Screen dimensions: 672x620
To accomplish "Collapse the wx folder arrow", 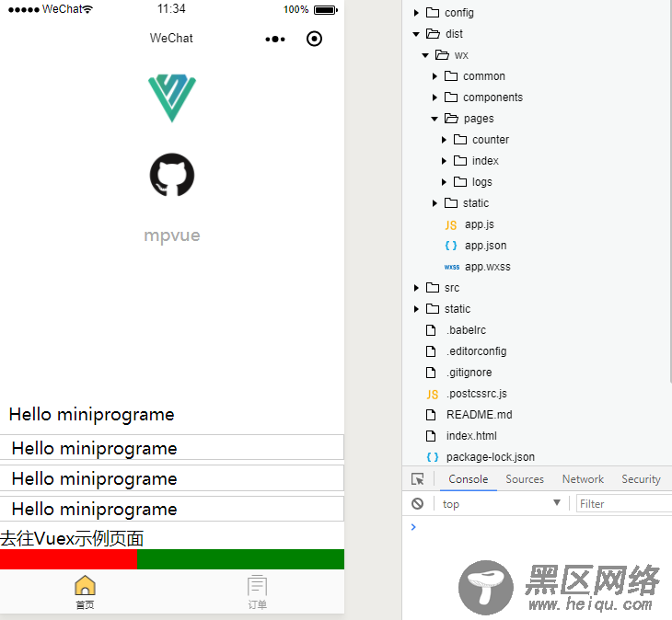I will point(425,55).
